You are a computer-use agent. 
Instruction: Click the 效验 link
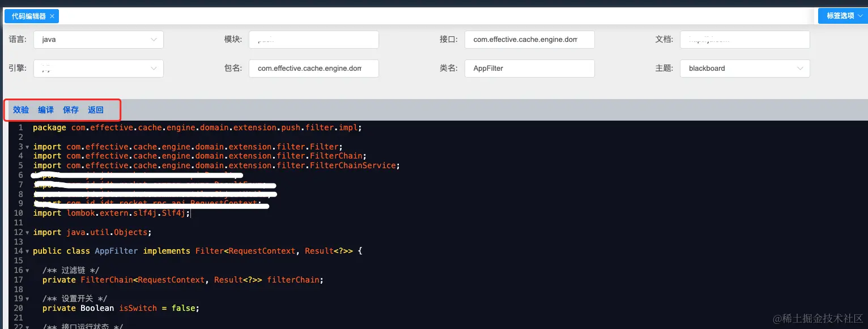[x=21, y=110]
